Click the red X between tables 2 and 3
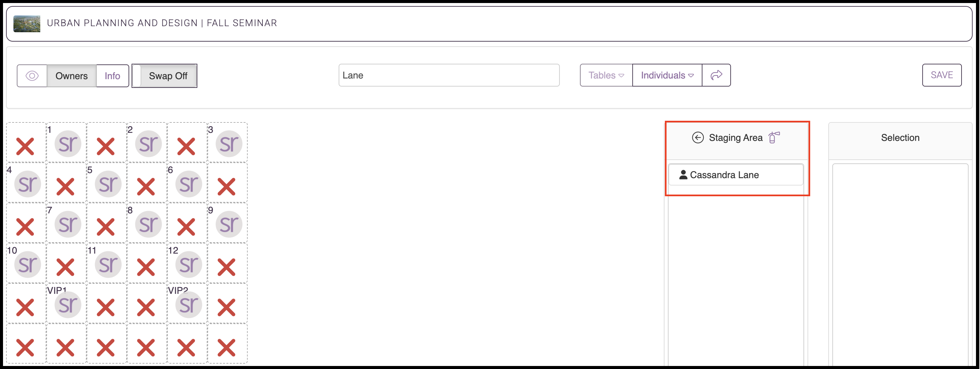The height and width of the screenshot is (369, 980). (x=186, y=147)
